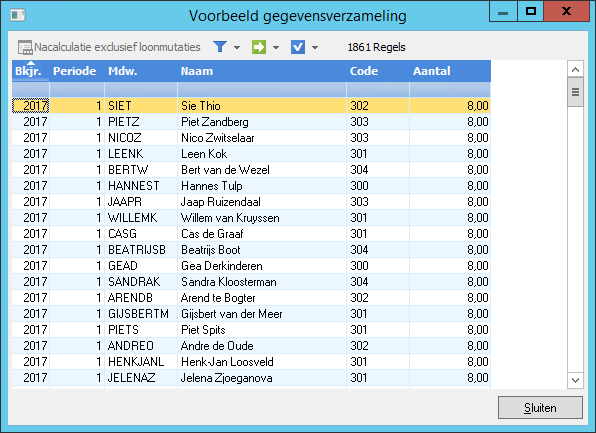Open the dropdown arrow beside filter funnel
The width and height of the screenshot is (596, 433).
tap(237, 48)
